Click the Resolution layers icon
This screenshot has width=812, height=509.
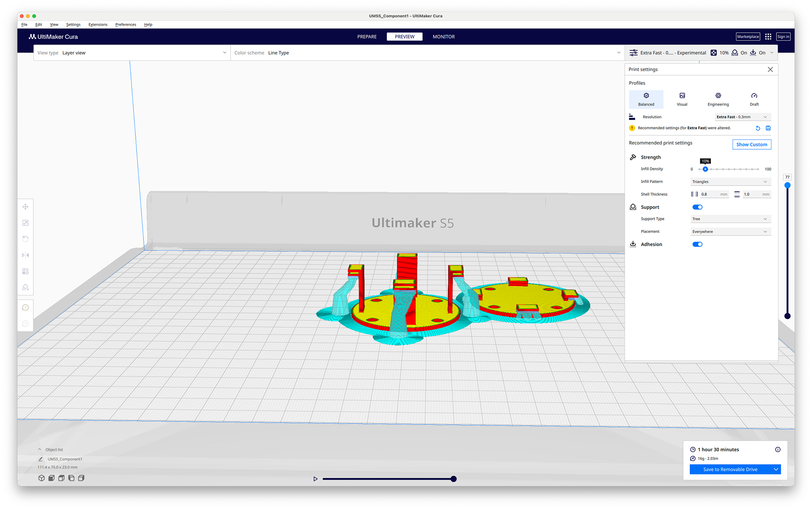[632, 117]
